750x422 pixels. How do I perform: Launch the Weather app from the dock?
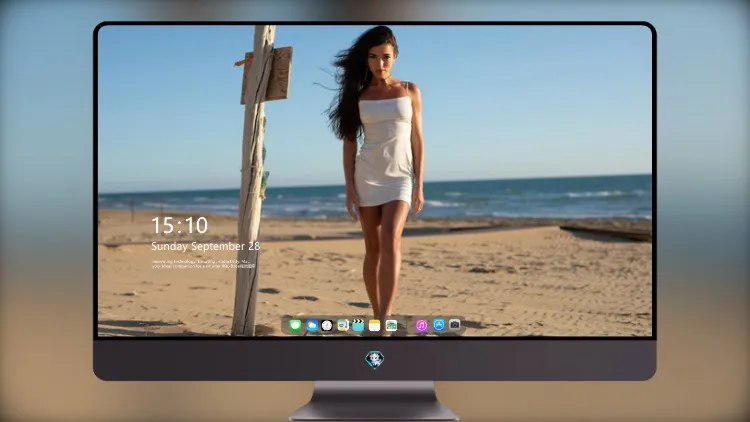coord(312,325)
